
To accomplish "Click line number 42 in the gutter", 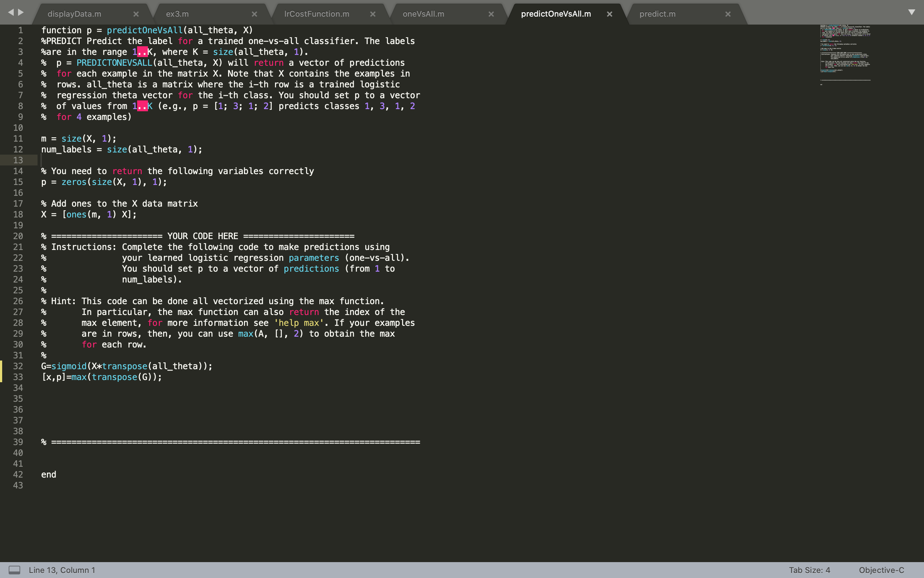I will tap(18, 474).
